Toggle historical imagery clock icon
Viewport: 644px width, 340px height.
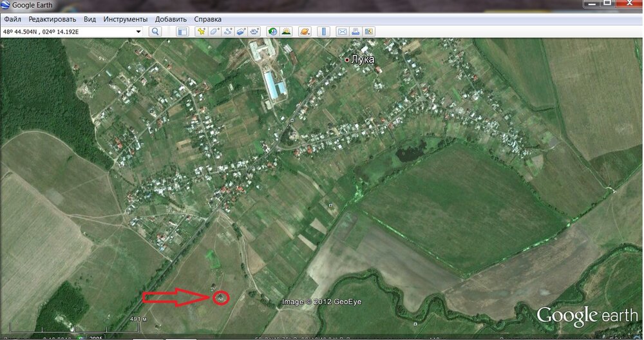point(272,32)
